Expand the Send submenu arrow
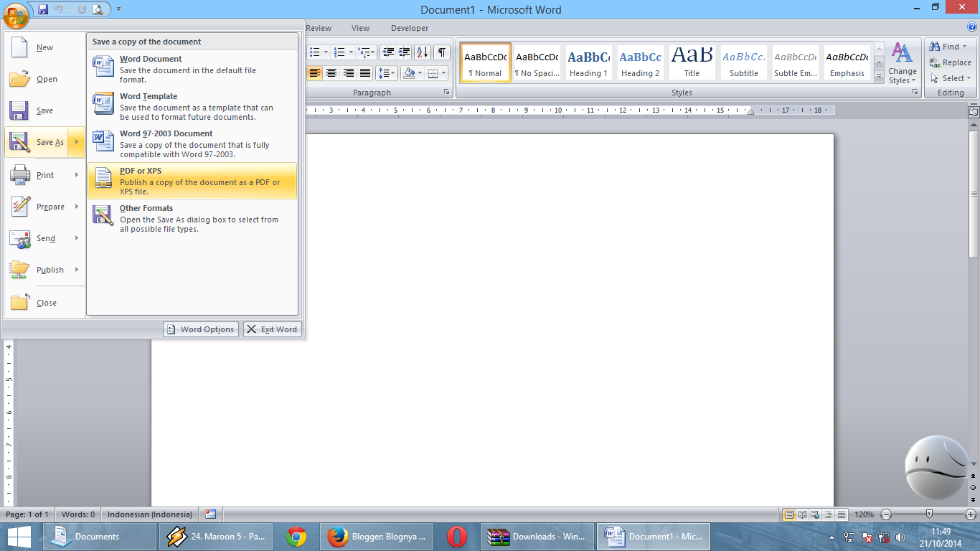The height and width of the screenshot is (551, 980). [x=77, y=238]
